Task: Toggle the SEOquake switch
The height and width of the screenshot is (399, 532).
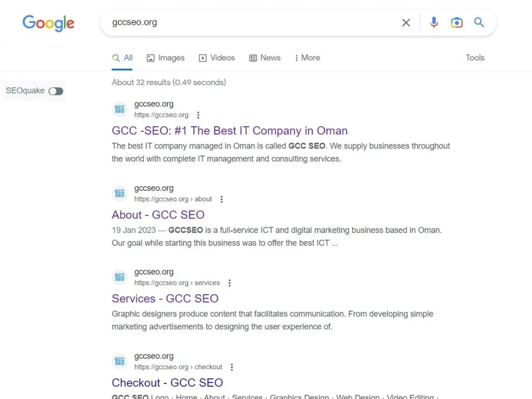Action: click(x=56, y=91)
